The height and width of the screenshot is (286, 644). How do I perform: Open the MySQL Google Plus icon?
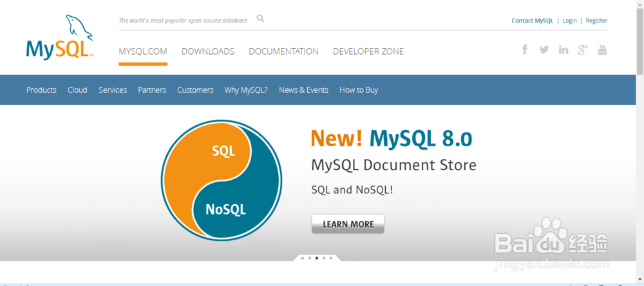tap(583, 50)
